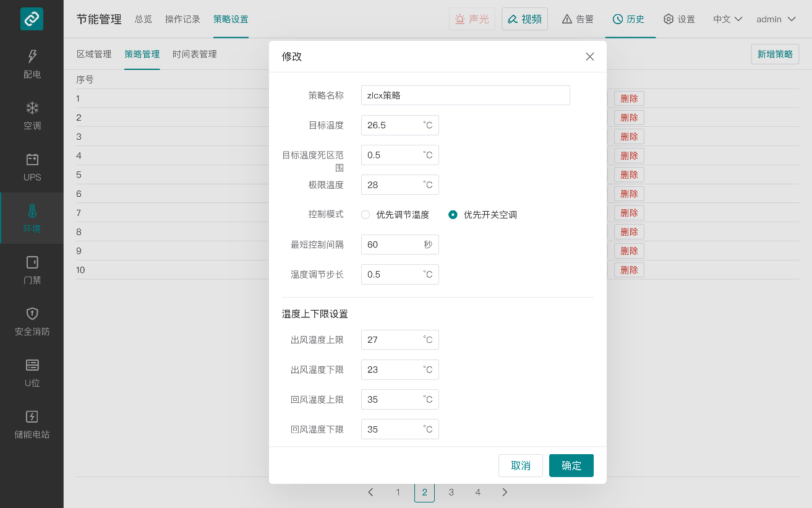Select the 空调 snowflake icon in sidebar
The width and height of the screenshot is (812, 508).
pos(32,108)
